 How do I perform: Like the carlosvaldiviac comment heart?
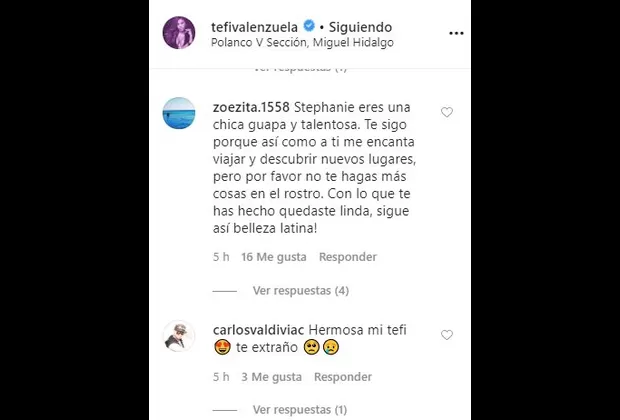pyautogui.click(x=447, y=335)
